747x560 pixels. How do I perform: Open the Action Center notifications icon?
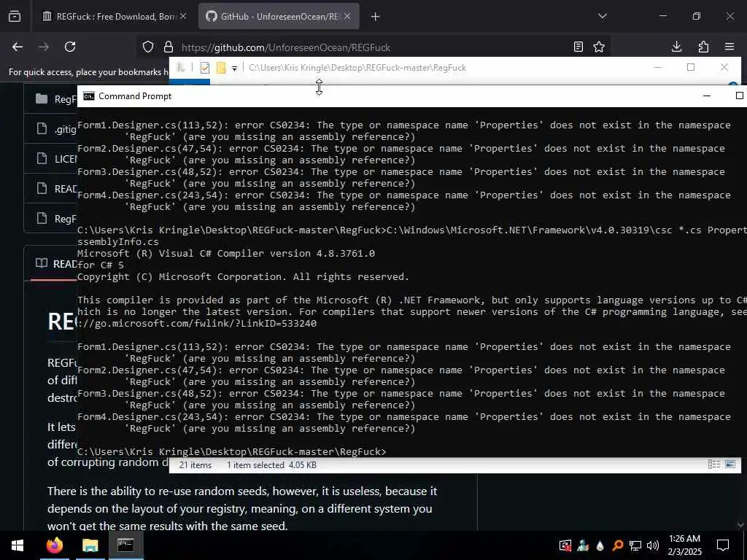(723, 545)
